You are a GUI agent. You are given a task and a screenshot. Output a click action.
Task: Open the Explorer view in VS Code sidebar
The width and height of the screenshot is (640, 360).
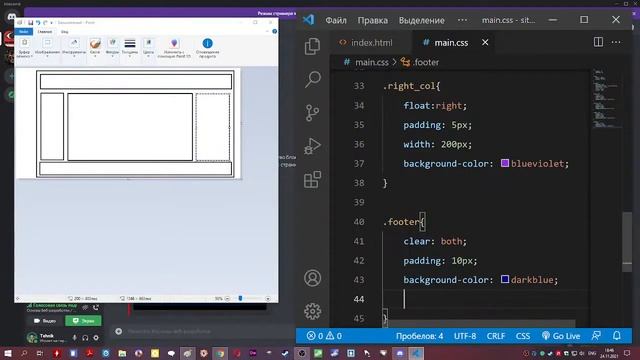(x=312, y=46)
